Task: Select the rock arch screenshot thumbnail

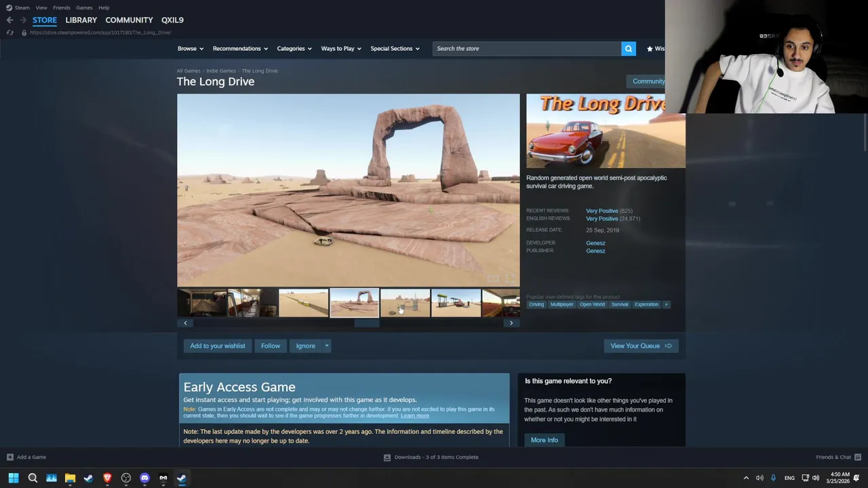Action: [x=355, y=303]
